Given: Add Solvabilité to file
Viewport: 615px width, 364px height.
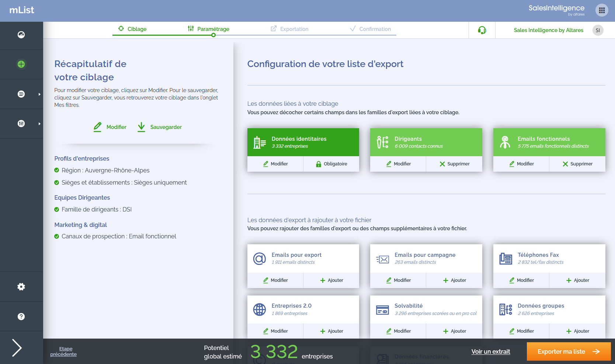Looking at the screenshot, I should point(454,331).
